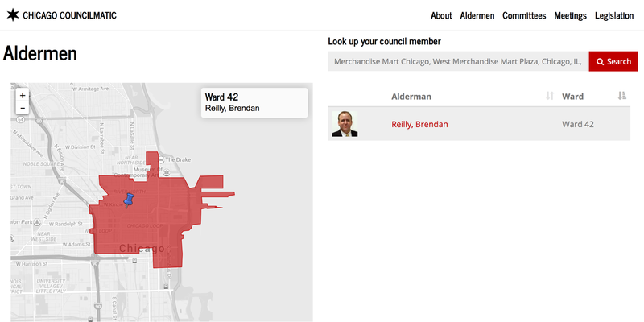The height and width of the screenshot is (322, 644).
Task: Navigate to Meetings
Action: (x=570, y=15)
